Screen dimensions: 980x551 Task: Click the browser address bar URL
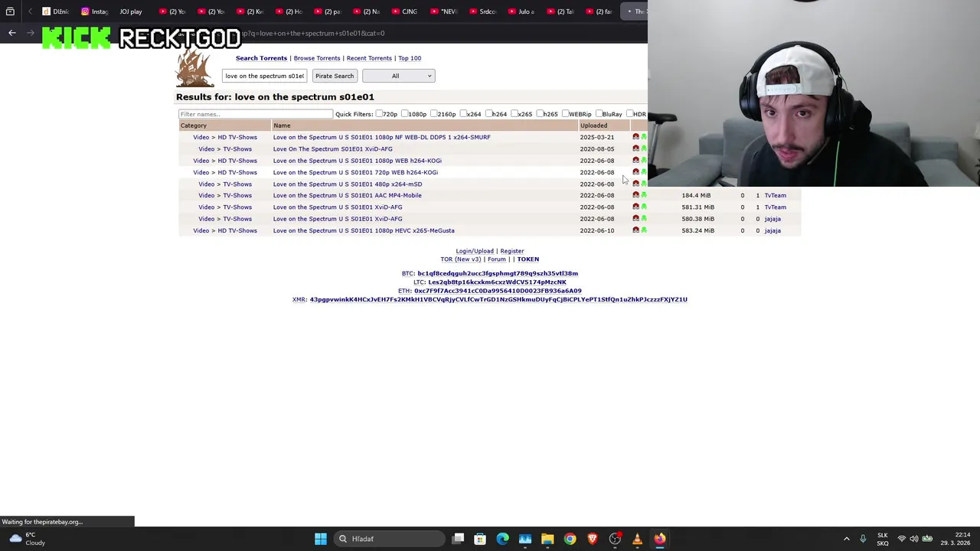(314, 33)
